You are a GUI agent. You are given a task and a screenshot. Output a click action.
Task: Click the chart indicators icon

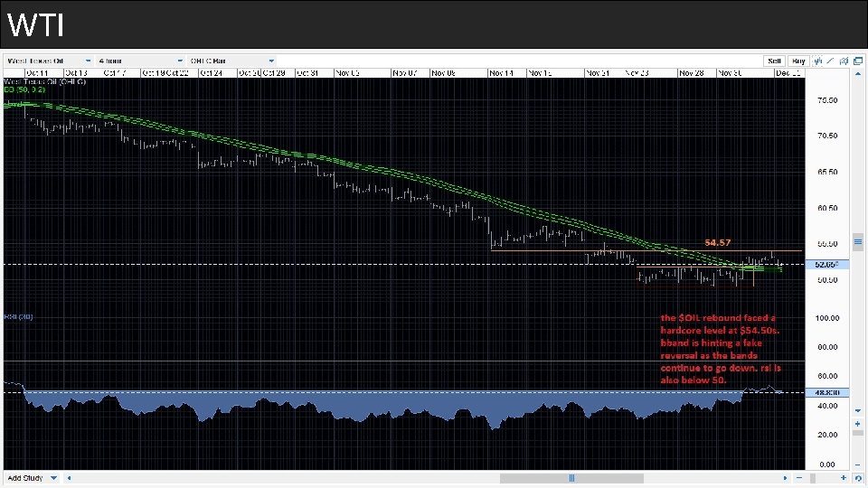tap(844, 61)
